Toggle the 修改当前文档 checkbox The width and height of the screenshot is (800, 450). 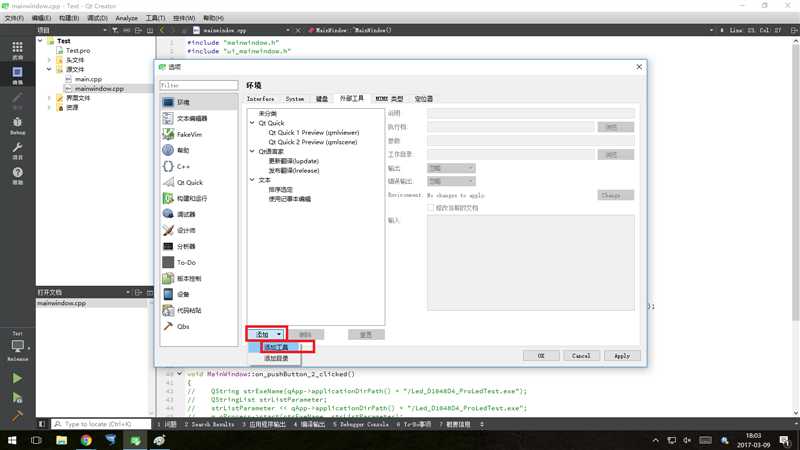click(x=431, y=208)
